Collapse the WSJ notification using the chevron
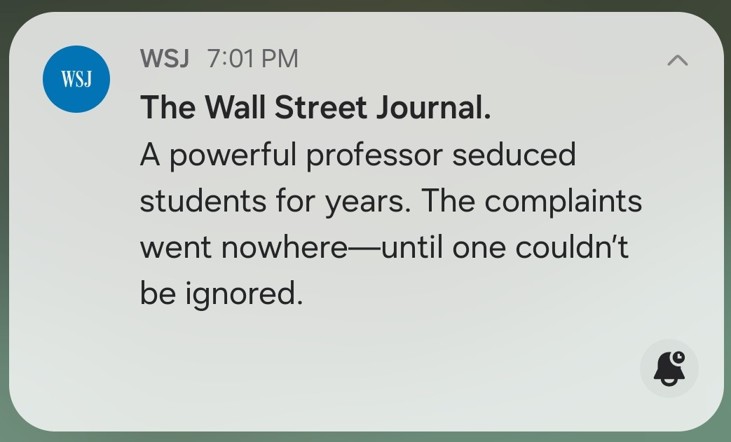Image resolution: width=731 pixels, height=442 pixels. [677, 60]
